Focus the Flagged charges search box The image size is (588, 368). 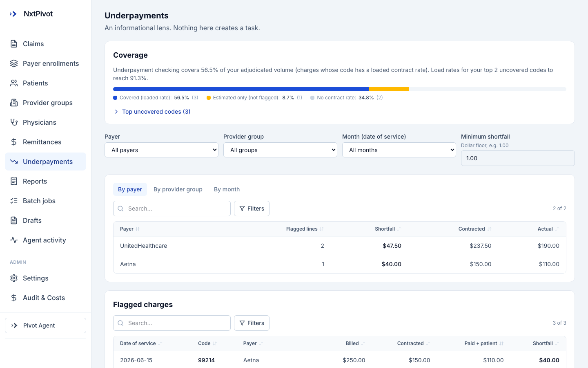pyautogui.click(x=172, y=323)
